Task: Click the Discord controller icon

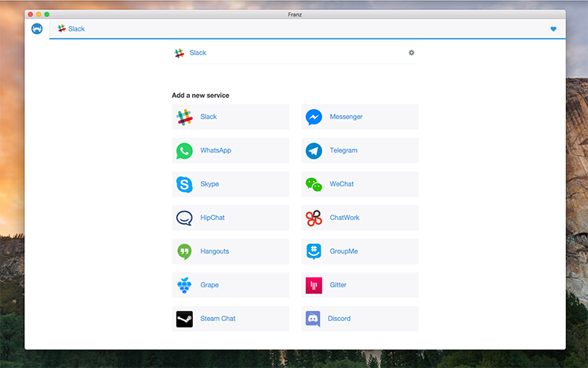Action: coord(314,319)
